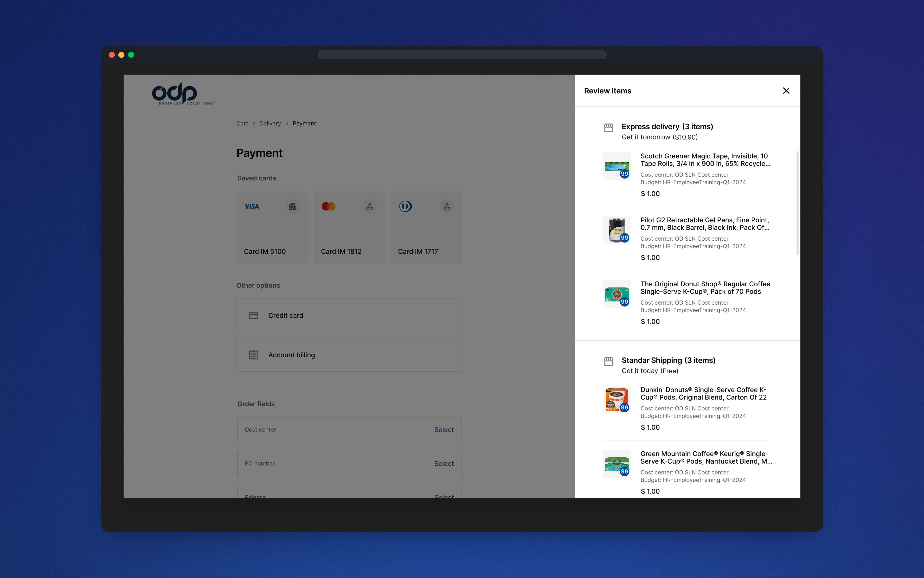Click the Diners Club logo on Card IM 1717
Image resolution: width=924 pixels, height=578 pixels.
click(x=405, y=206)
